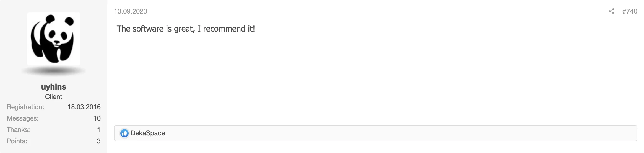Open the panda avatar image

tap(53, 39)
